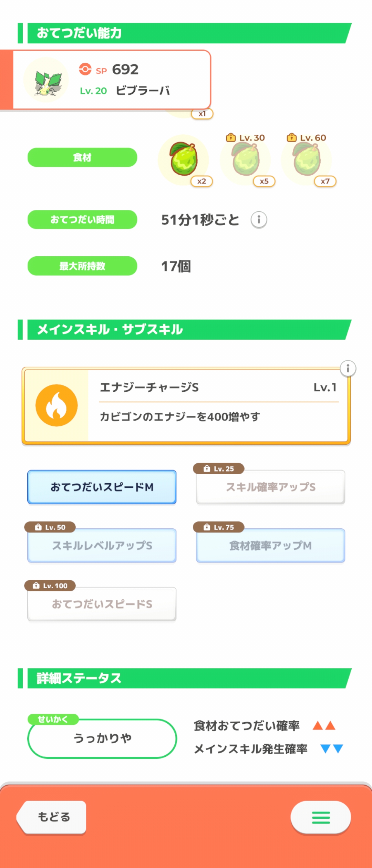Image resolution: width=372 pixels, height=868 pixels.
Task: Open the hamburger menu button
Action: click(321, 817)
